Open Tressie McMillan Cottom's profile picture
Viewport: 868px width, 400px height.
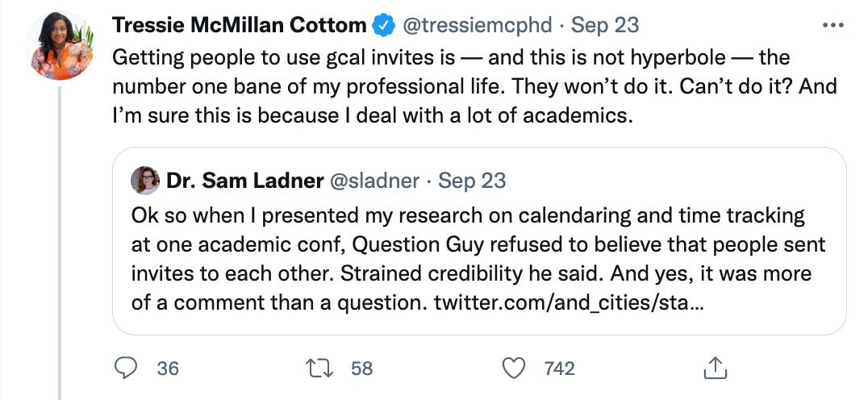[61, 46]
